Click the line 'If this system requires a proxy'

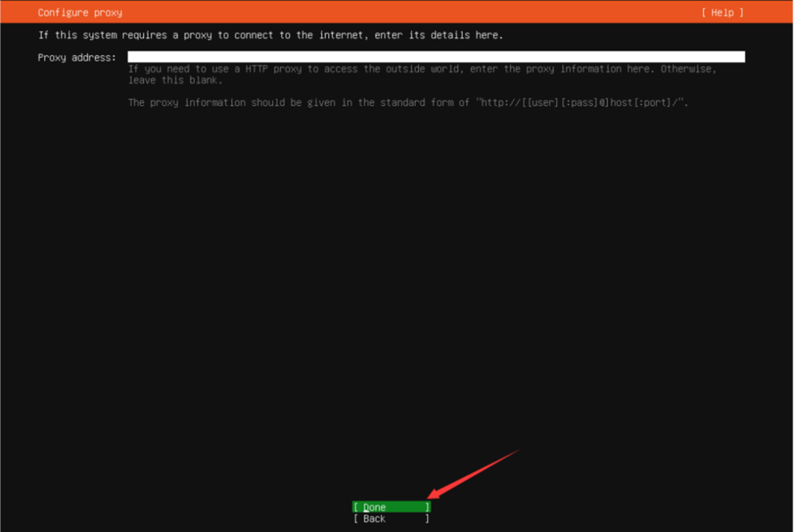(270, 35)
